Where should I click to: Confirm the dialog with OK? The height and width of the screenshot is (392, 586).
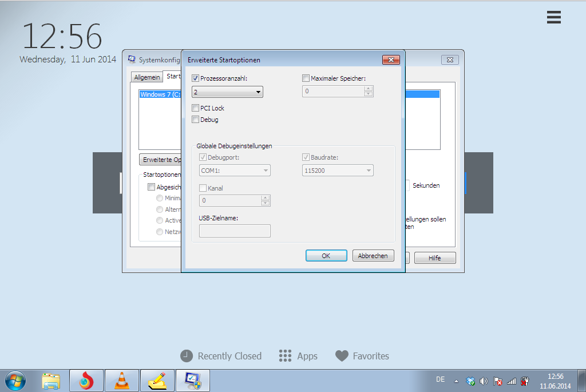pos(326,256)
